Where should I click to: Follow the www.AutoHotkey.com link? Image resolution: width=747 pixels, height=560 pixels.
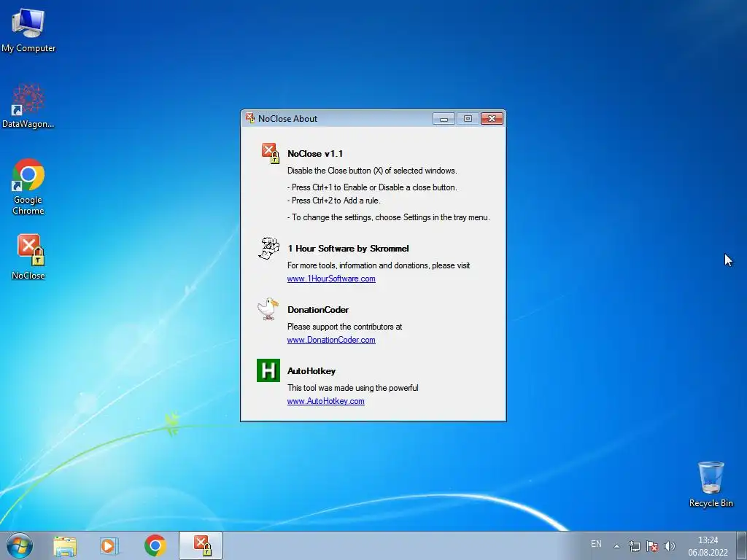click(326, 401)
